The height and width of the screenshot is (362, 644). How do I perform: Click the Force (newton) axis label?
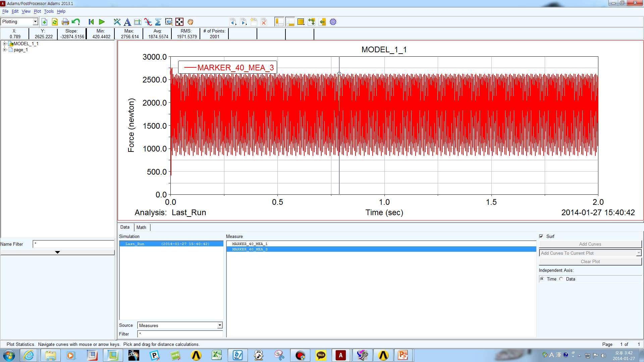click(131, 125)
